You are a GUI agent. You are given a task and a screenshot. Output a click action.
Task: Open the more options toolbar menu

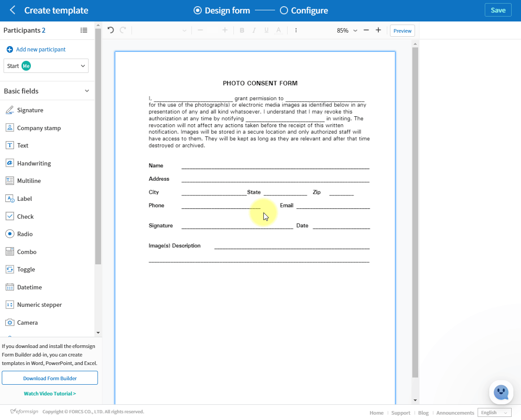click(x=296, y=30)
